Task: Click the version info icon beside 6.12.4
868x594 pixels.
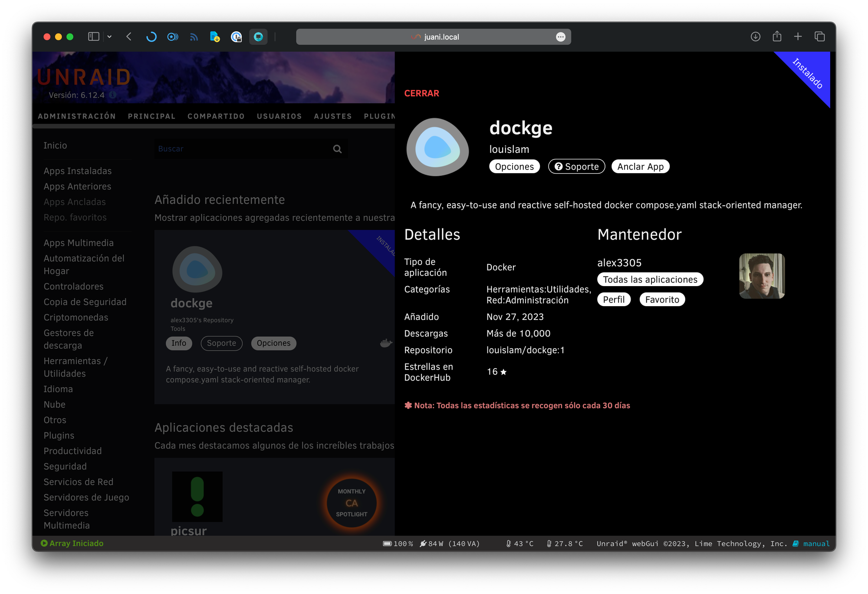Action: coord(112,95)
